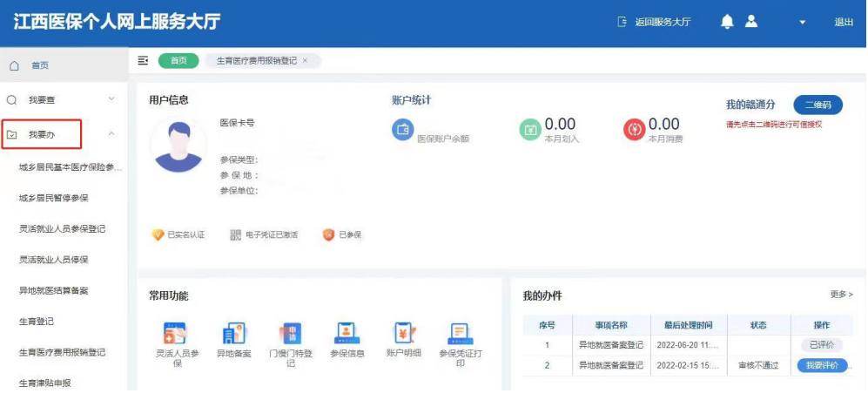
Task: Open 参保信息 shortcut icon
Action: [x=347, y=333]
